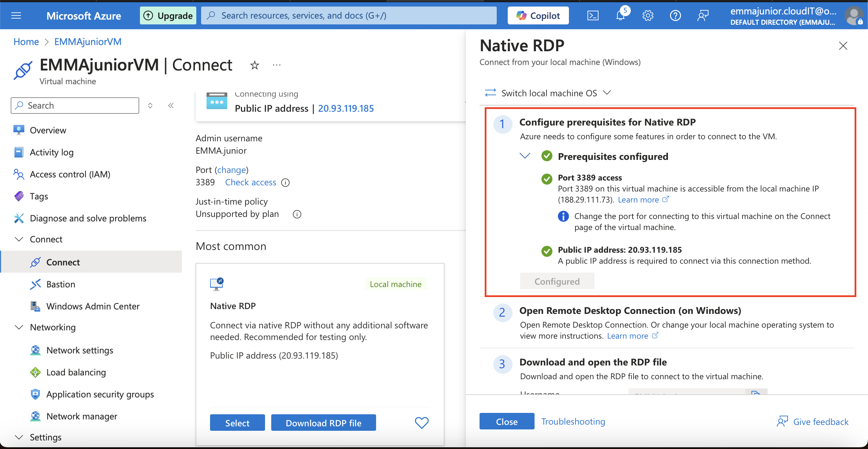The image size is (868, 449).
Task: Click Learn more under Port 3389 access
Action: pos(643,200)
